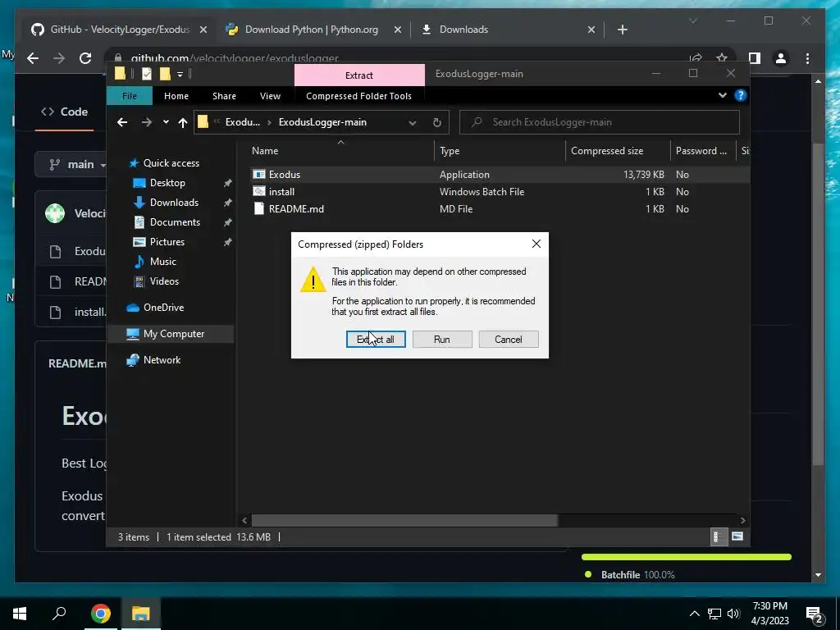Cancel the Compressed Folders dialog
The height and width of the screenshot is (630, 840).
tap(509, 339)
